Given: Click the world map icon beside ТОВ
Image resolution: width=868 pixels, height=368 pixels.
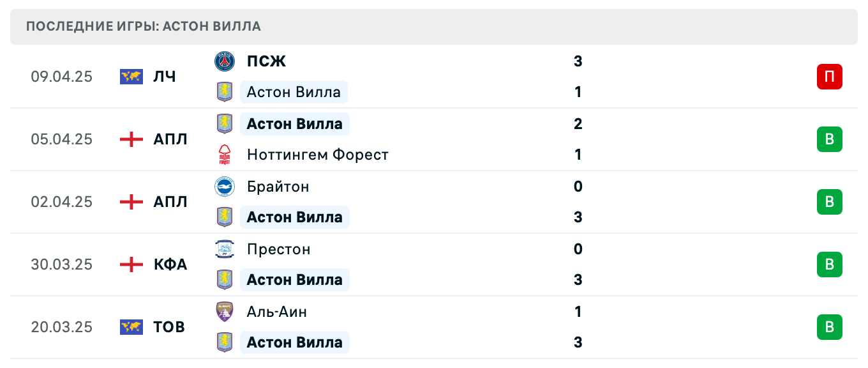Looking at the screenshot, I should pyautogui.click(x=131, y=327).
